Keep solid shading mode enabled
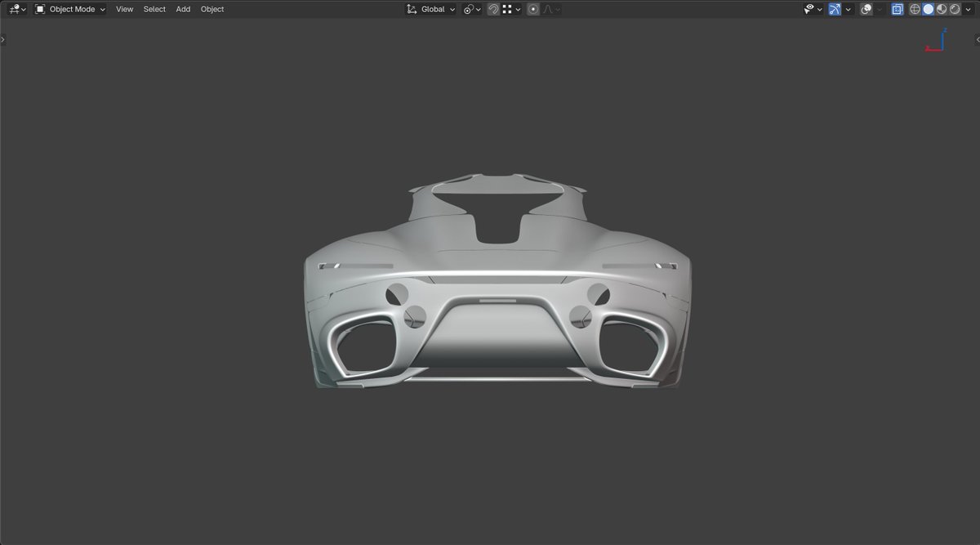 point(929,9)
